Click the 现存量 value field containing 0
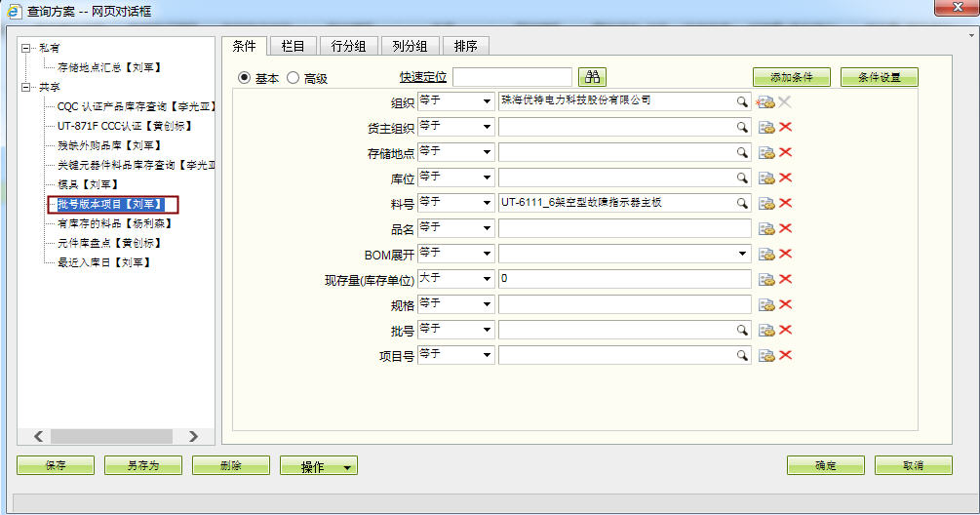The image size is (980, 515). click(x=624, y=279)
